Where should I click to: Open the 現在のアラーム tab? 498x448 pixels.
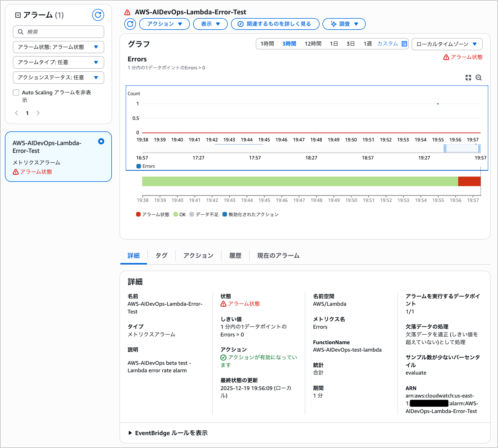(x=278, y=256)
